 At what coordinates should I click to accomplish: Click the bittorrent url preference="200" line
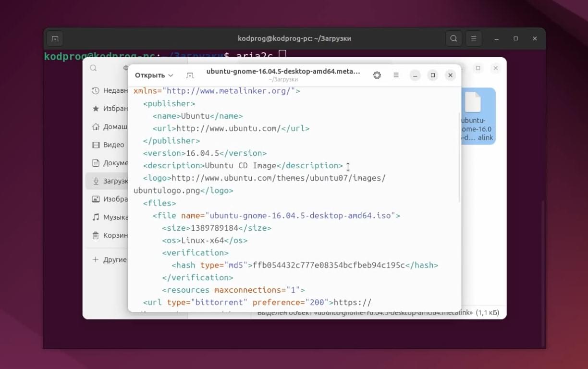257,303
